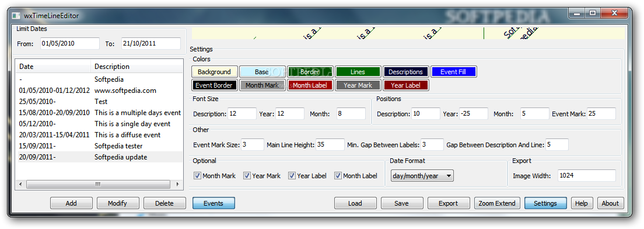This screenshot has width=644, height=229.
Task: Edit the Event Mark position field
Action: pyautogui.click(x=601, y=114)
